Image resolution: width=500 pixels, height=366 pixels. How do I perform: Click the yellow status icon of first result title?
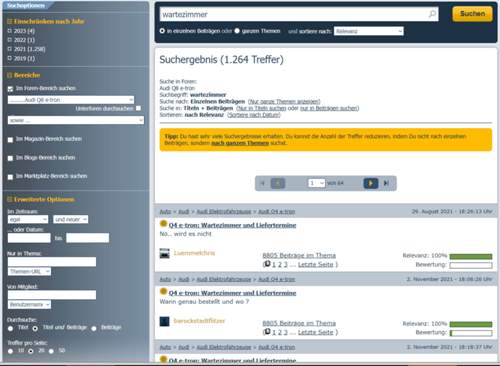coord(163,224)
